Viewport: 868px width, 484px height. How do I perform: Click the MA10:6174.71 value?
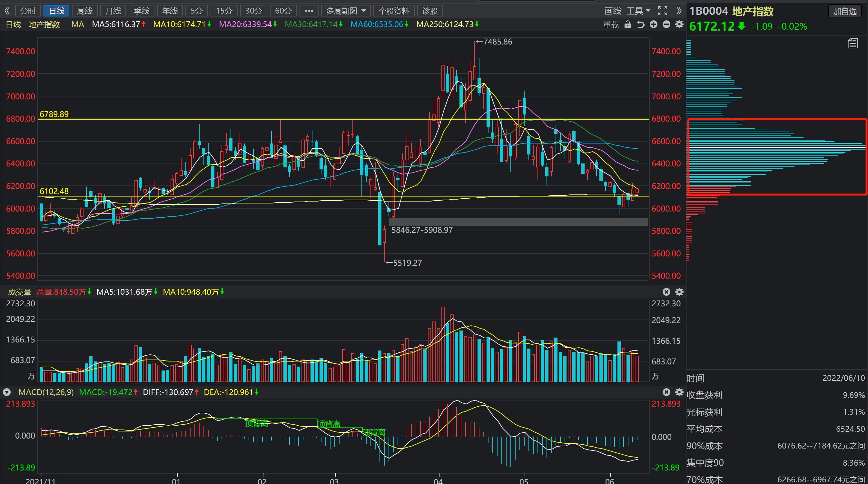(x=179, y=24)
